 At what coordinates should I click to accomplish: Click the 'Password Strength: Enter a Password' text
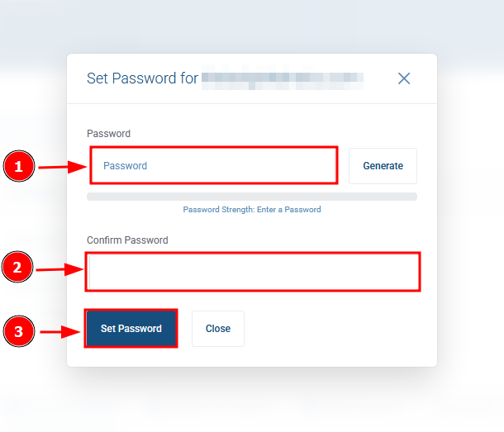pos(252,210)
